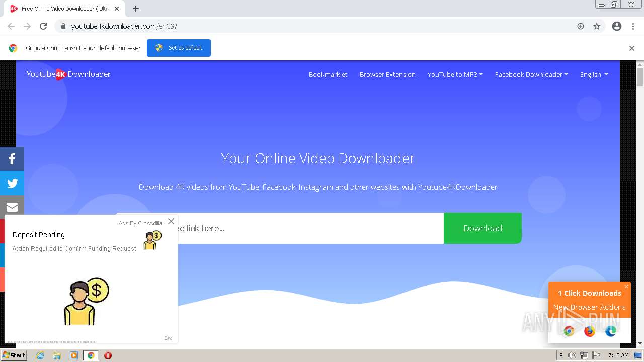Dismiss the default browser notification bar
Viewport: 644px width, 362px height.
click(632, 48)
